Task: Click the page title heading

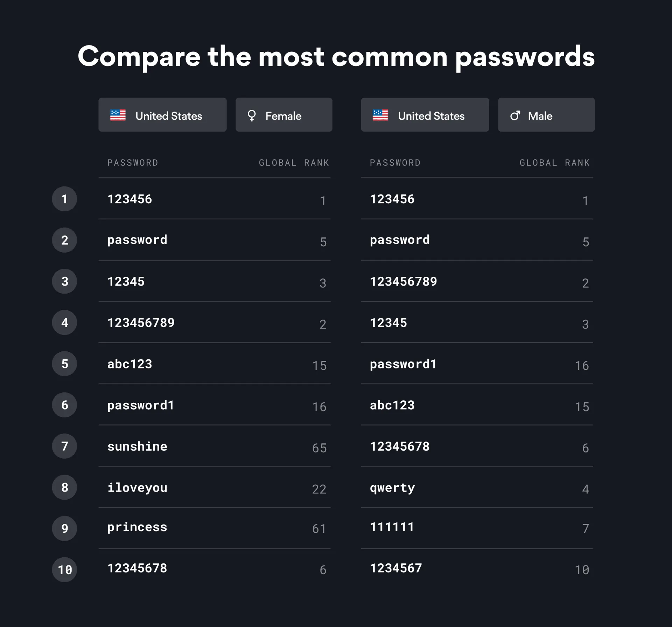Action: coord(336,57)
